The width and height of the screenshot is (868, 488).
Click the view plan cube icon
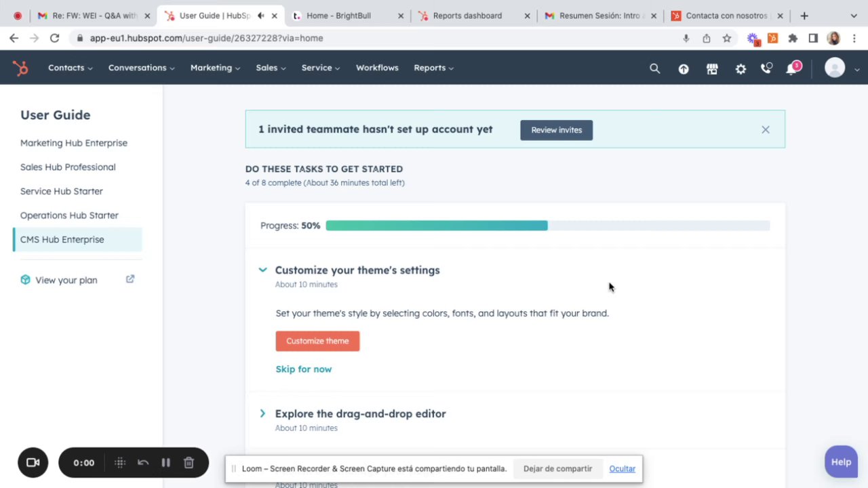[x=25, y=280]
